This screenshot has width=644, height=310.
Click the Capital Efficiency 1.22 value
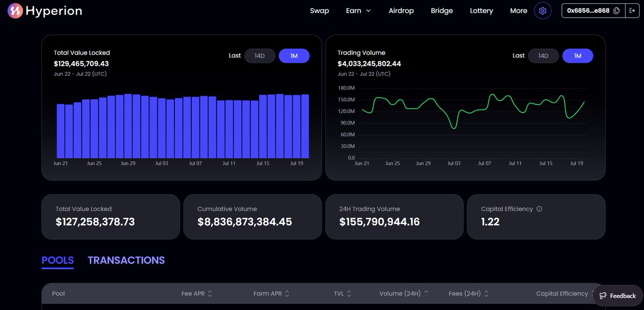tap(490, 222)
